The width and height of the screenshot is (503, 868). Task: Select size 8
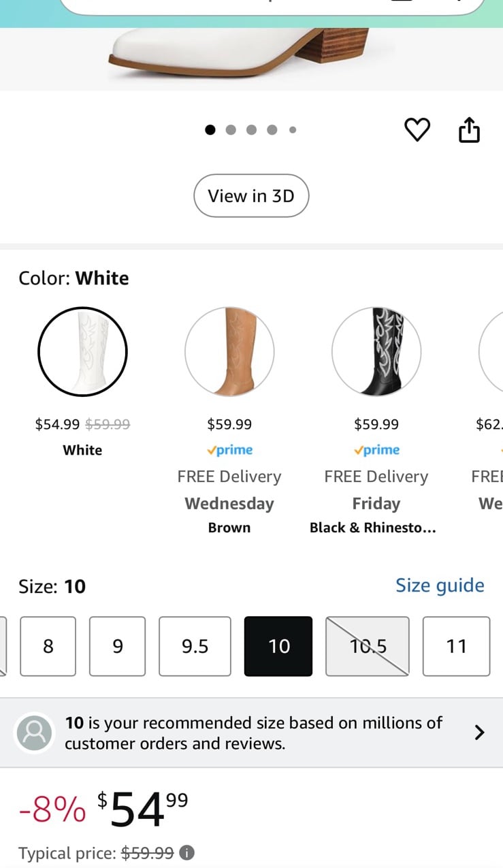click(48, 646)
